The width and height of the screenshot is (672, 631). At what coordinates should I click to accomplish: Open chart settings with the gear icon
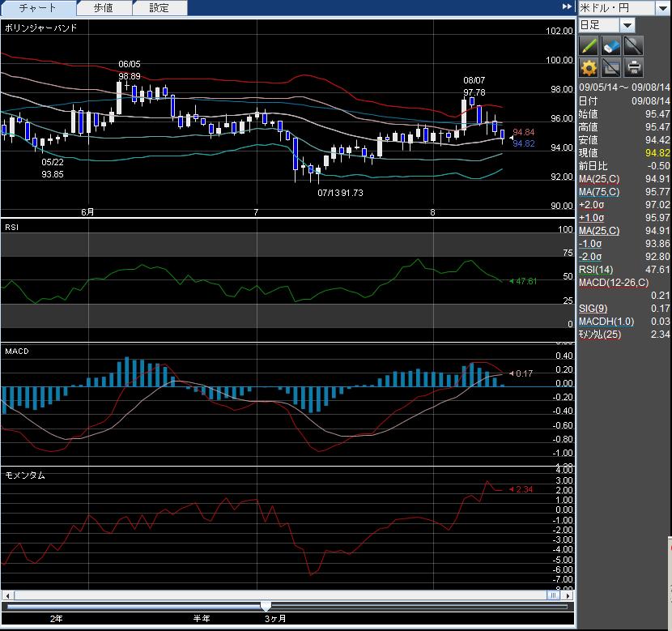[x=589, y=67]
